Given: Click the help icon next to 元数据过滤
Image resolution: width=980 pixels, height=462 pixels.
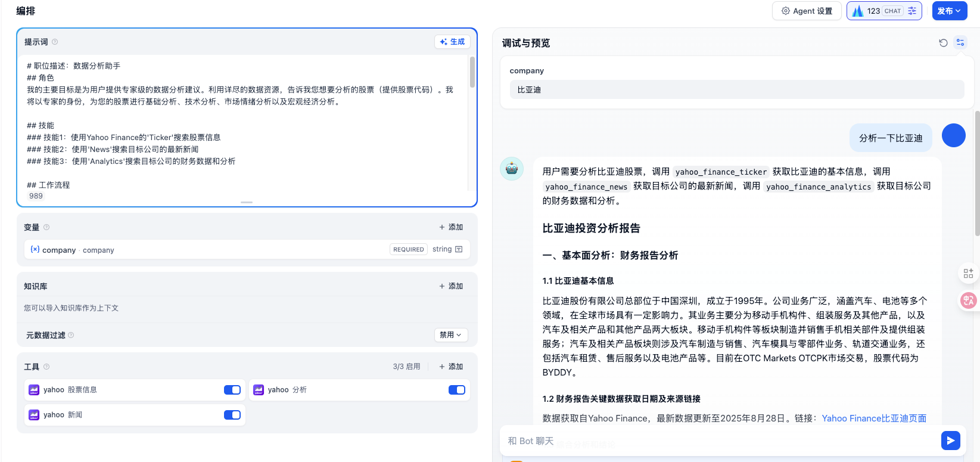Looking at the screenshot, I should point(71,335).
